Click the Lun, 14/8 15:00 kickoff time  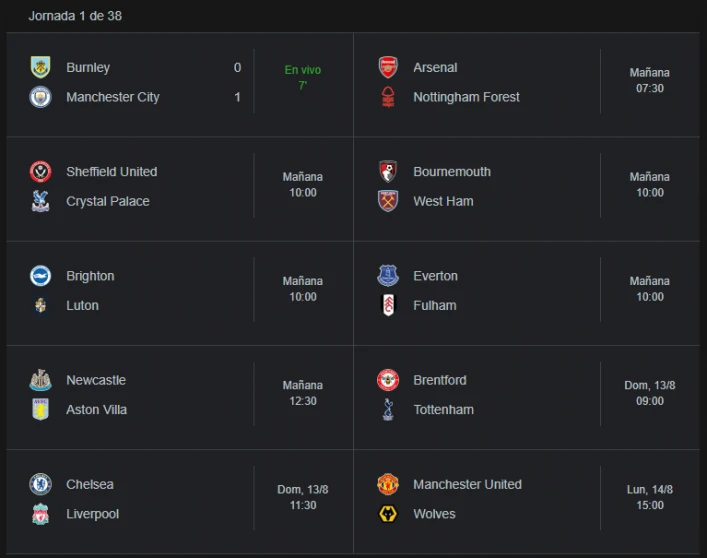tap(650, 497)
